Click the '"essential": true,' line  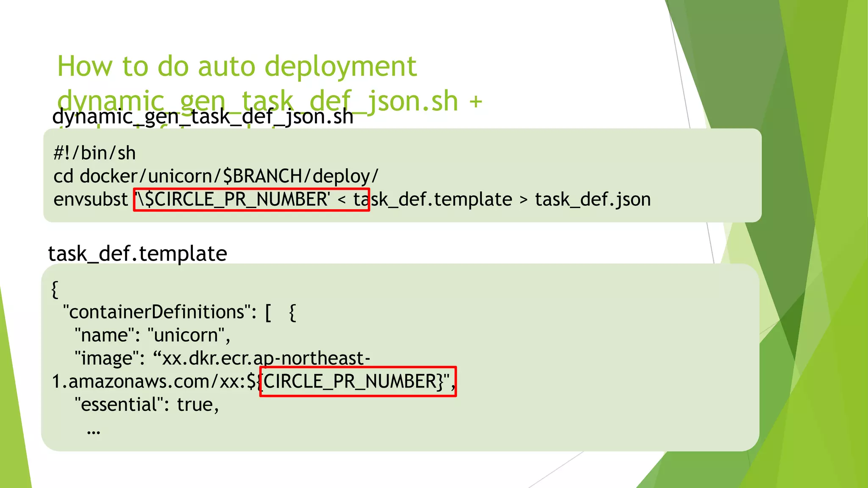pyautogui.click(x=147, y=405)
